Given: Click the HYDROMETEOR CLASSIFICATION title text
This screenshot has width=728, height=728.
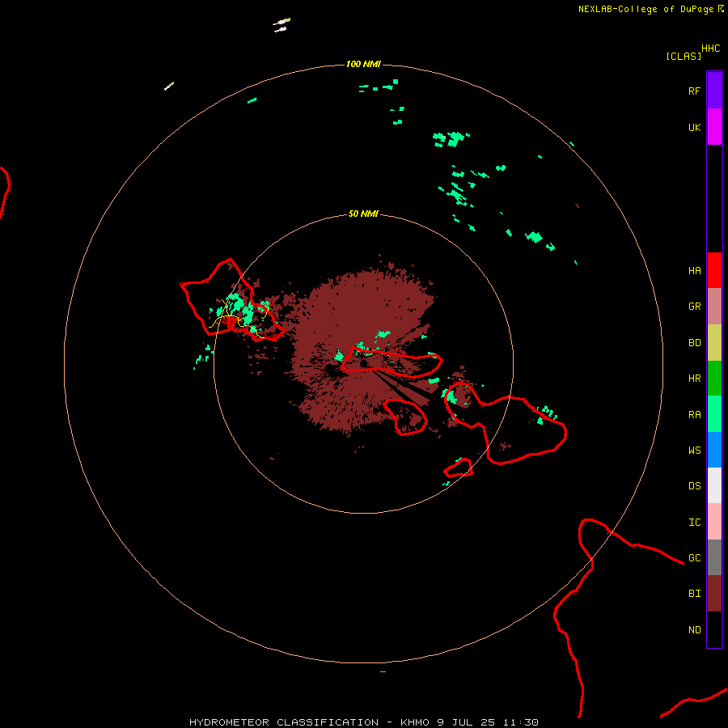Looking at the screenshot, I should coord(284,722).
